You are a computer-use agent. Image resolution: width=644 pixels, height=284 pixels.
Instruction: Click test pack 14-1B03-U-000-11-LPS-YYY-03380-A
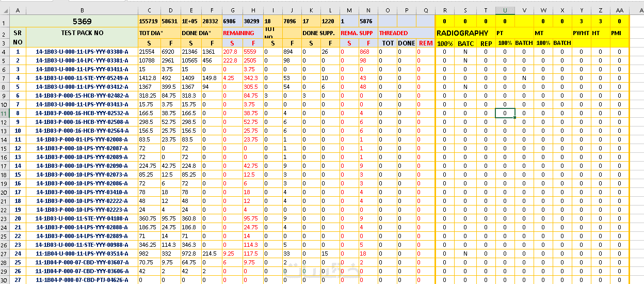[82, 52]
